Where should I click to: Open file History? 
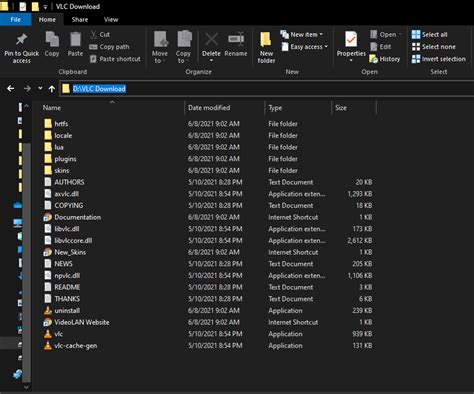coord(385,59)
